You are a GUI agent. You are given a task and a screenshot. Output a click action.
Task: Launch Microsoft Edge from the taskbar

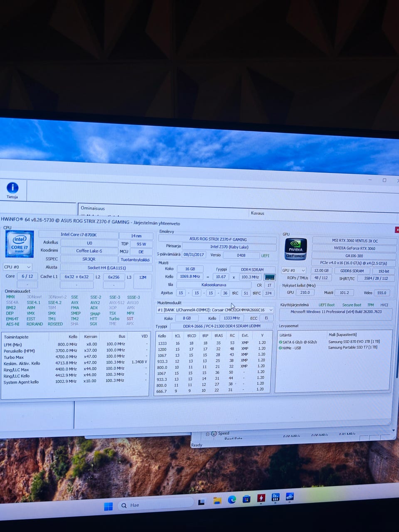232,500
